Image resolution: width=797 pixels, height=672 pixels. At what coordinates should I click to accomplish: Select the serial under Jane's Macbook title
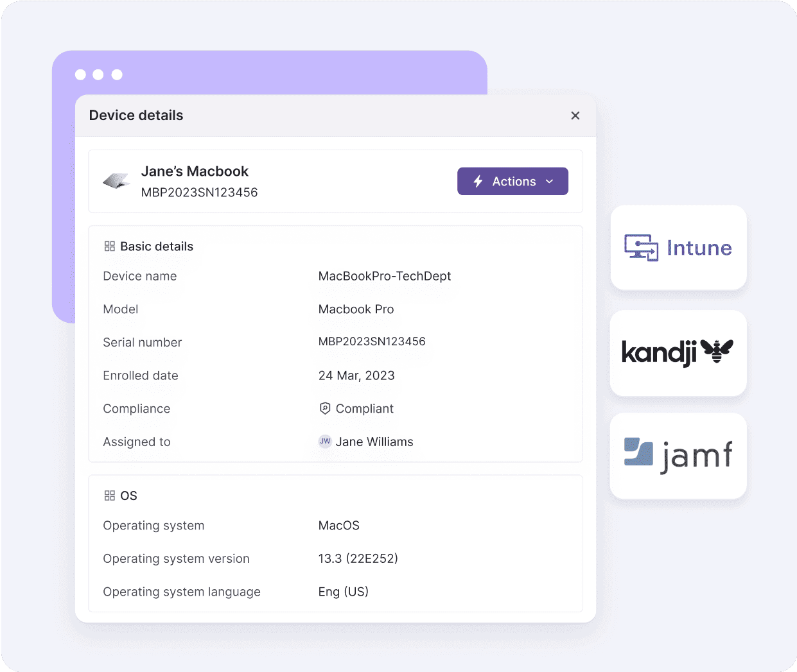pyautogui.click(x=199, y=193)
